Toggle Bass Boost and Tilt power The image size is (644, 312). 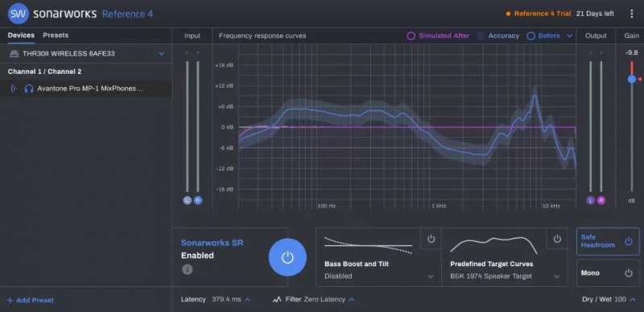click(431, 239)
